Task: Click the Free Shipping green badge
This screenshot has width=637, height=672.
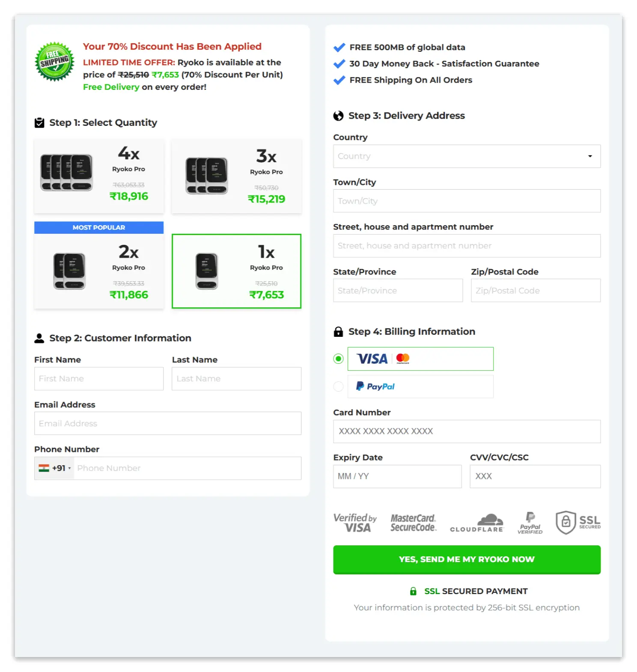Action: 54,62
